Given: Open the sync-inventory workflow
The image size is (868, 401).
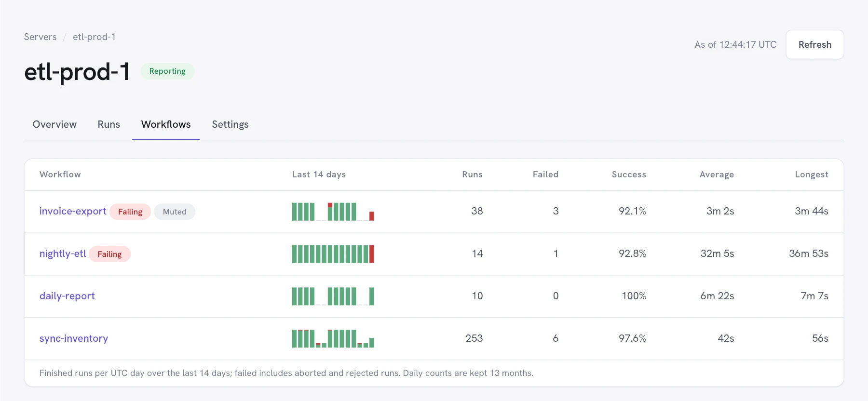Looking at the screenshot, I should (74, 338).
